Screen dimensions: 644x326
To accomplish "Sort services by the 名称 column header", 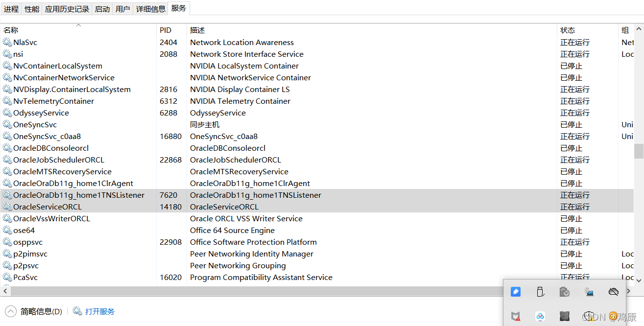I will tap(78, 30).
